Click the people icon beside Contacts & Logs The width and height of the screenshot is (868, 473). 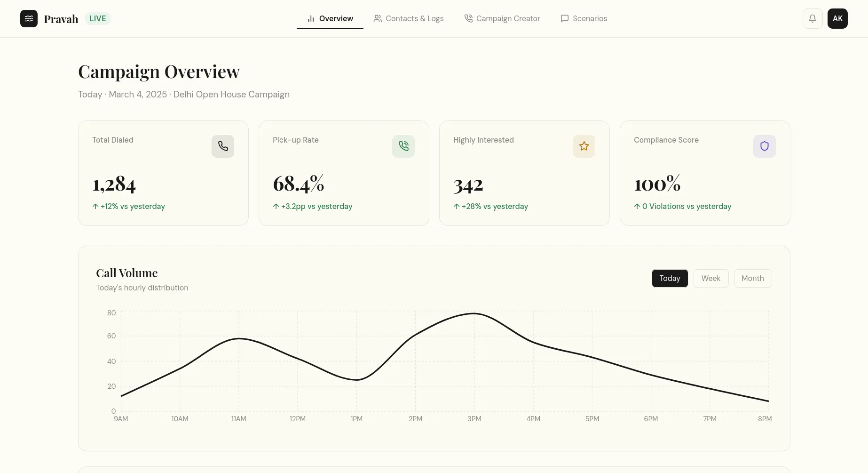pyautogui.click(x=378, y=18)
